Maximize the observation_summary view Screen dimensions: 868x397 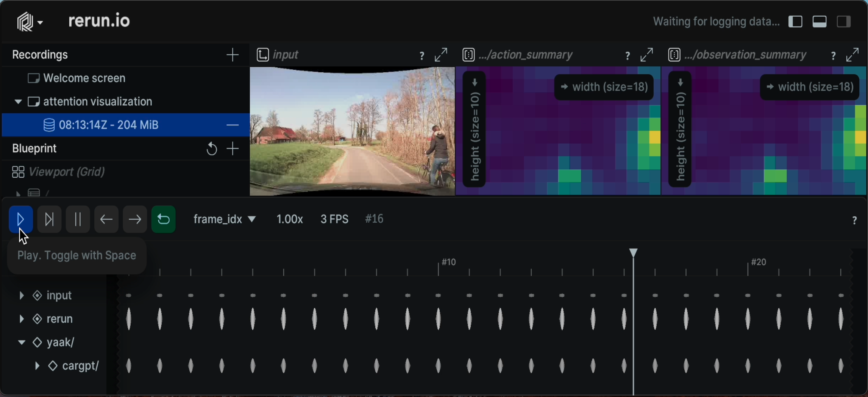tap(852, 55)
